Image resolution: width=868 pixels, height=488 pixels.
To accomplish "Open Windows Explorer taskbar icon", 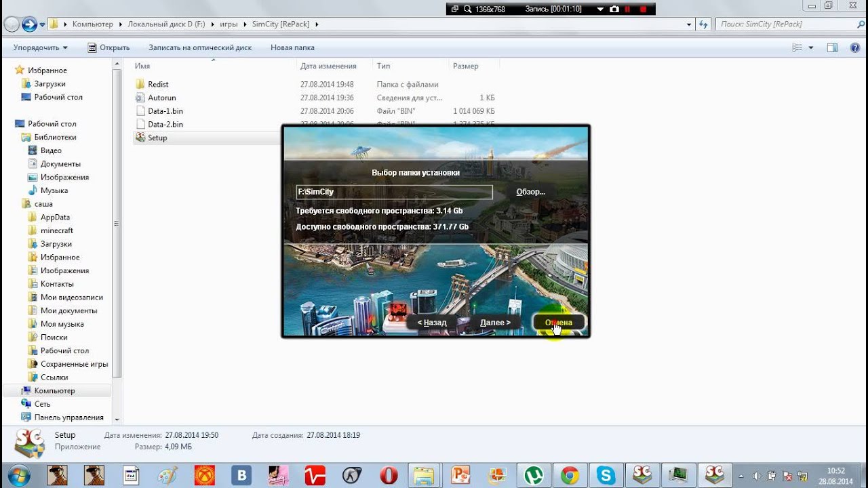I will [425, 475].
